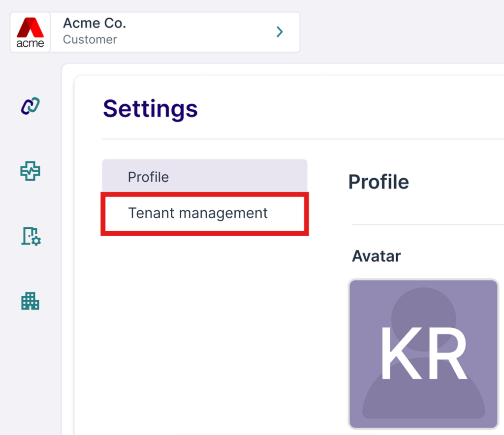The width and height of the screenshot is (504, 435).
Task: Click the divider line under Profile heading
Action: (427, 224)
